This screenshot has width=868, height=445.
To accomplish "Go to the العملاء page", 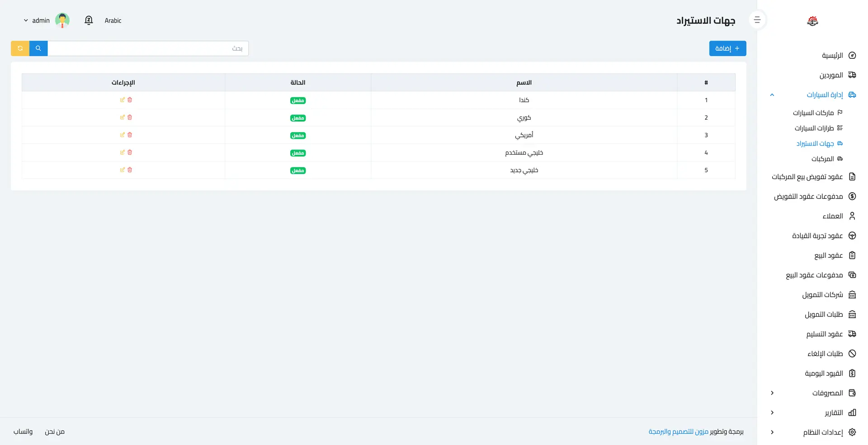I will coord(832,216).
